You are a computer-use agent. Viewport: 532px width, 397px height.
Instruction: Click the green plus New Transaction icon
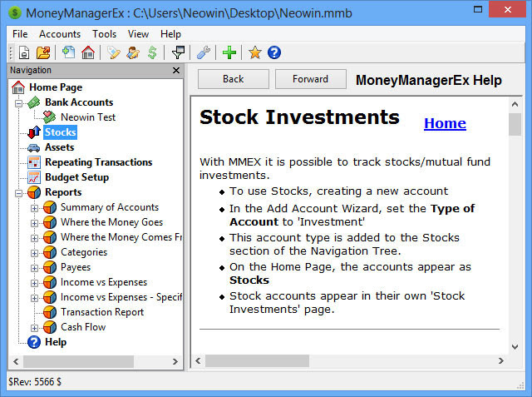pyautogui.click(x=229, y=52)
